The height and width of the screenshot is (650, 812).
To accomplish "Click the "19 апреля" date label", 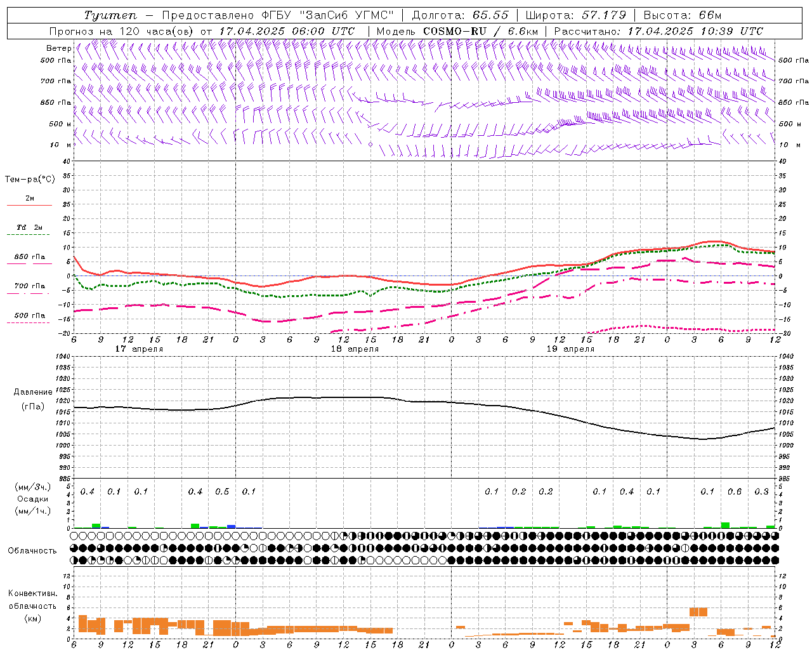I will (x=570, y=349).
